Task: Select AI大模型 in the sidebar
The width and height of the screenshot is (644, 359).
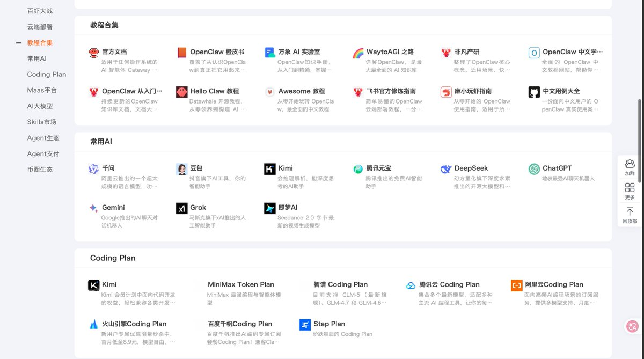Action: (40, 106)
